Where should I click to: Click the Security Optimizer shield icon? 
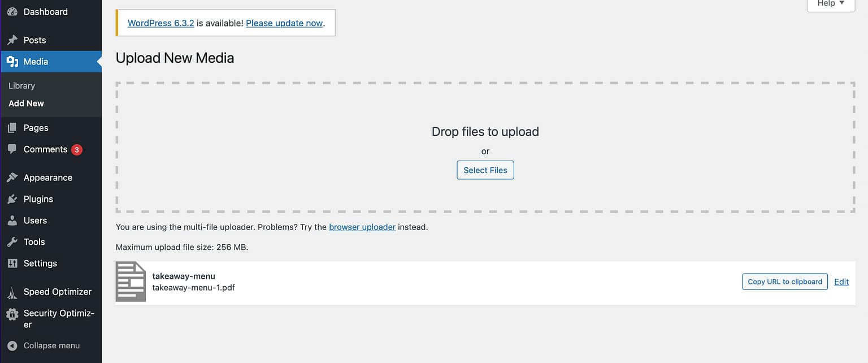pyautogui.click(x=12, y=313)
